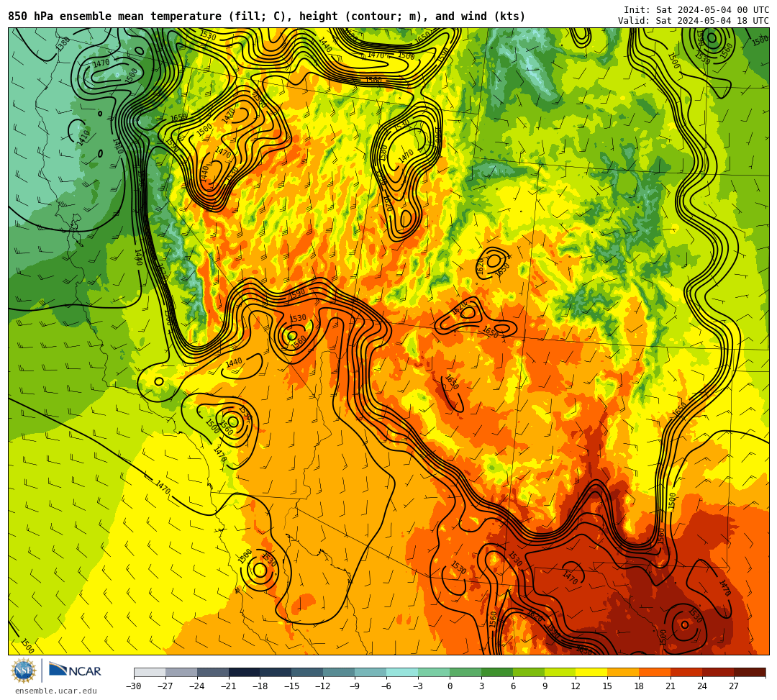Click the NSF logo

23,671
